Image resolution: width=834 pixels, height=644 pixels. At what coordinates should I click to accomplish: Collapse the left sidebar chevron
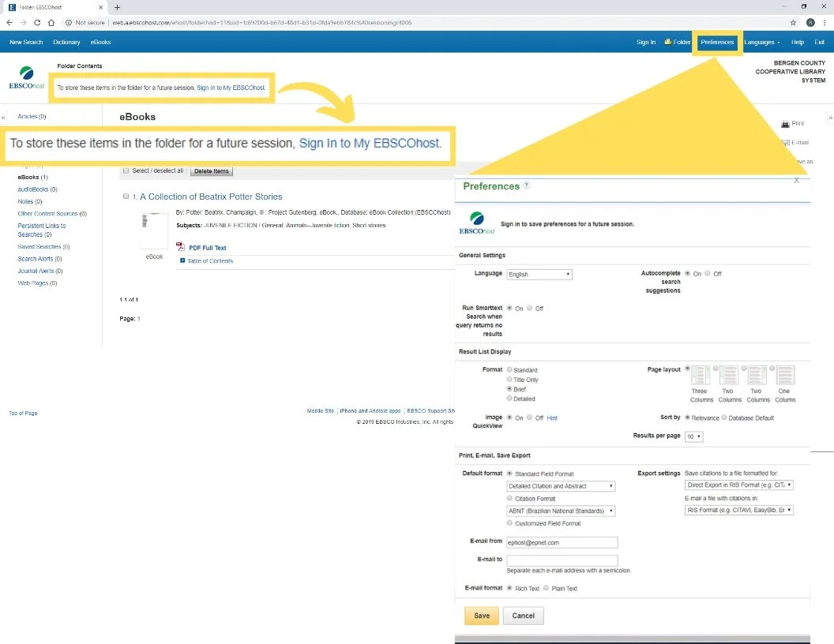[x=3, y=118]
